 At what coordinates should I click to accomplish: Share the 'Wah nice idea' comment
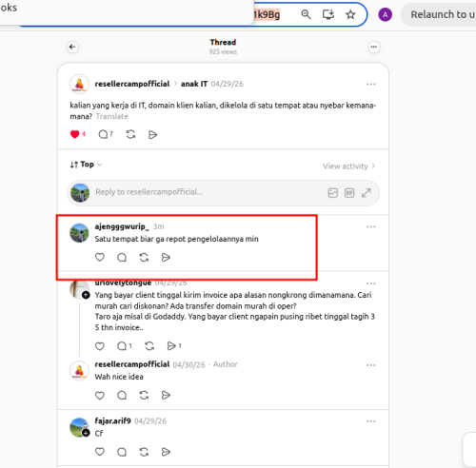click(x=166, y=395)
